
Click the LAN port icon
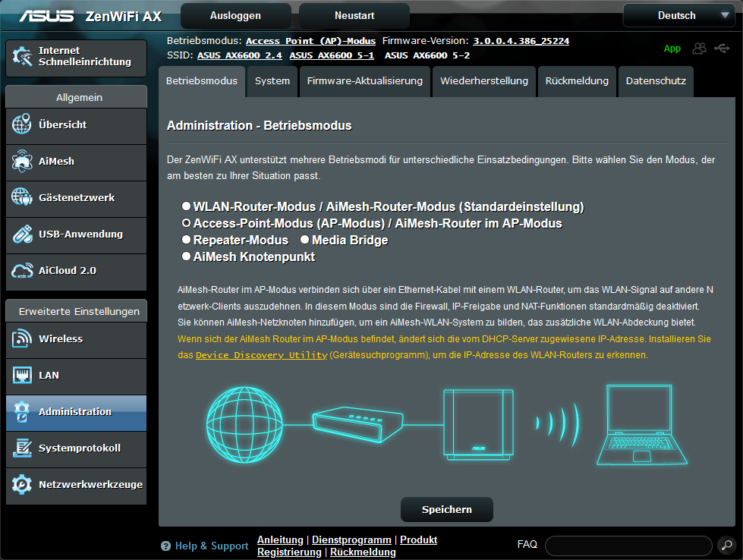coord(22,375)
